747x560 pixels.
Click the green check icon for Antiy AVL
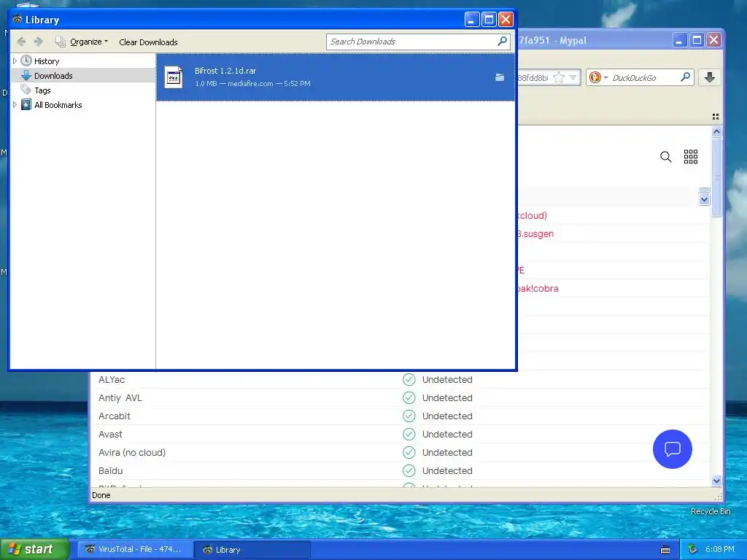point(409,397)
